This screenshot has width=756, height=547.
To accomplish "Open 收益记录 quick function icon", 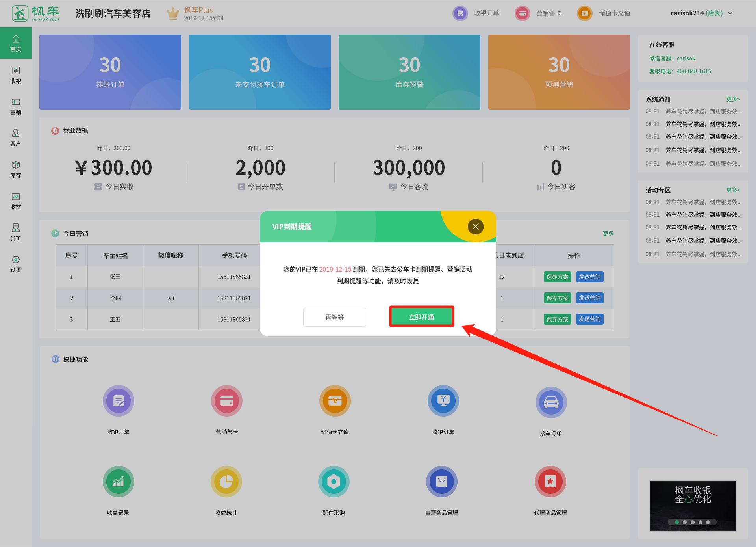I will 119,482.
